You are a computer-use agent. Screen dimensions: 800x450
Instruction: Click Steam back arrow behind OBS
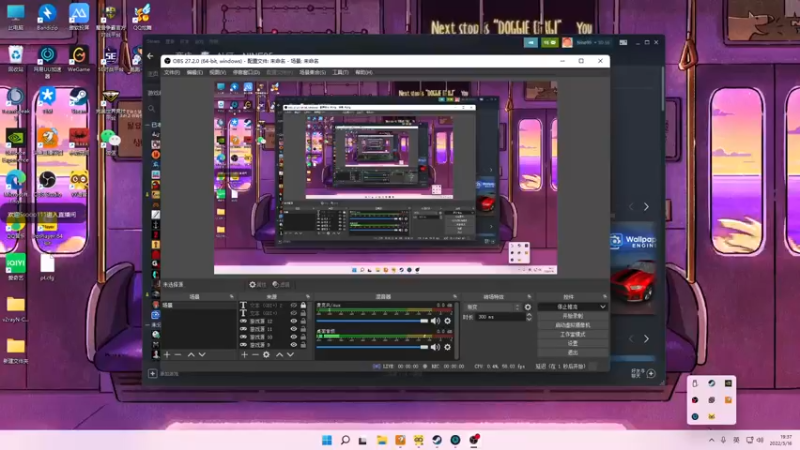pyautogui.click(x=150, y=56)
